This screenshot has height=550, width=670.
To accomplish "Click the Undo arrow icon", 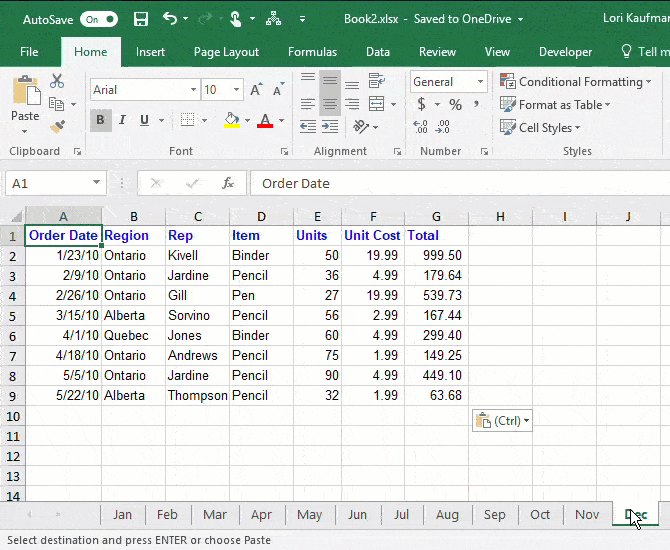I will [169, 19].
